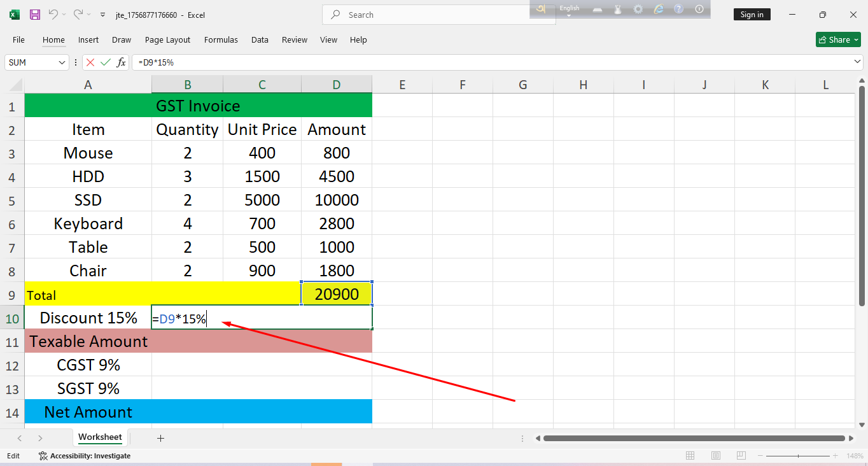The width and height of the screenshot is (868, 466).
Task: Expand the Name Box dropdown showing SUM
Action: point(62,62)
